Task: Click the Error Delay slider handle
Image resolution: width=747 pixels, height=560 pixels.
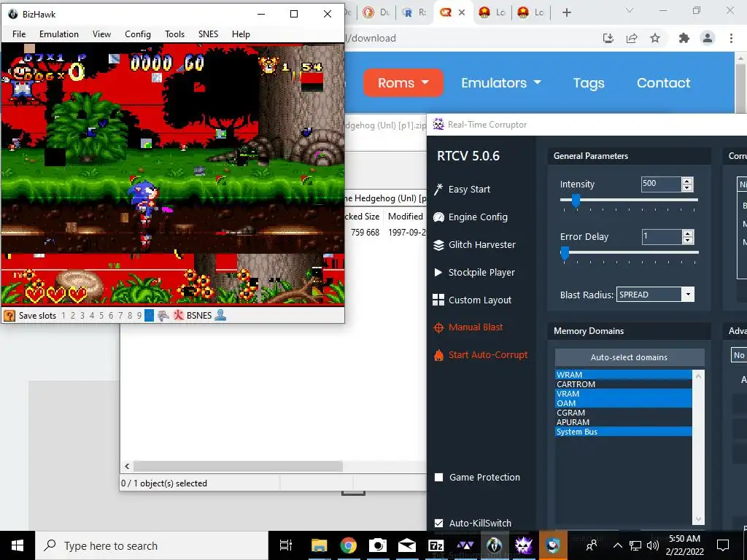Action: tap(565, 253)
